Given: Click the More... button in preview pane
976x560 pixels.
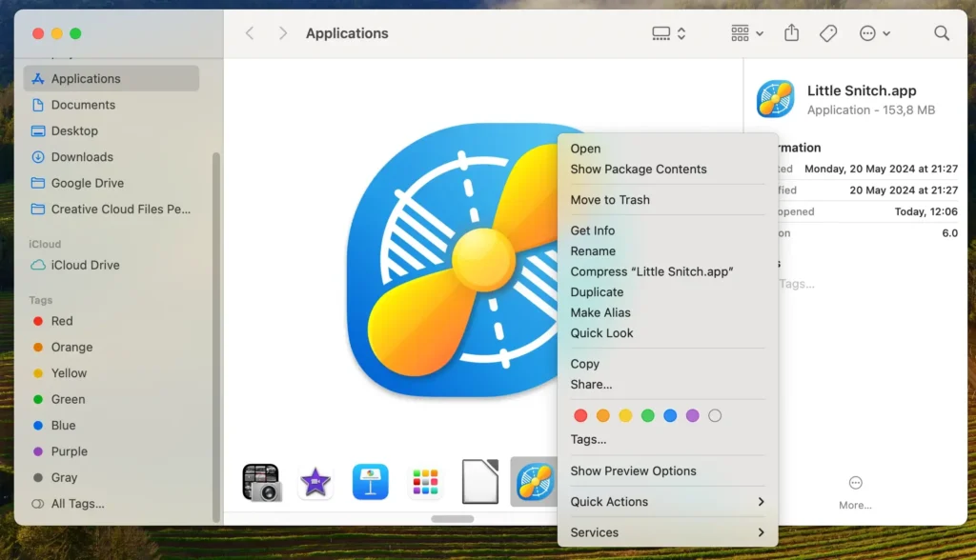Looking at the screenshot, I should 855,492.
